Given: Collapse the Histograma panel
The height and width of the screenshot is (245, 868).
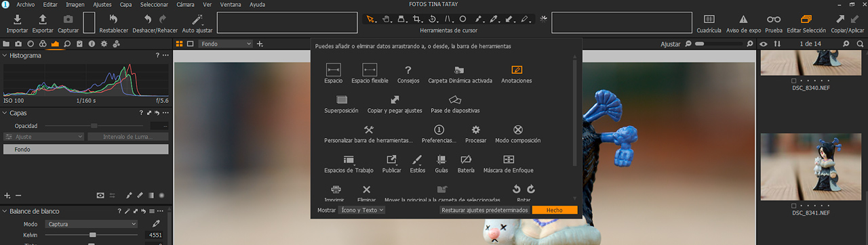Looking at the screenshot, I should [5, 55].
